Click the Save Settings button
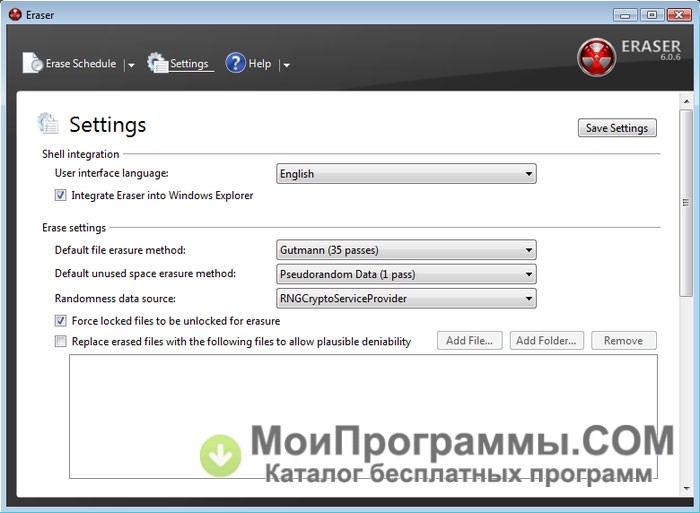 click(617, 128)
